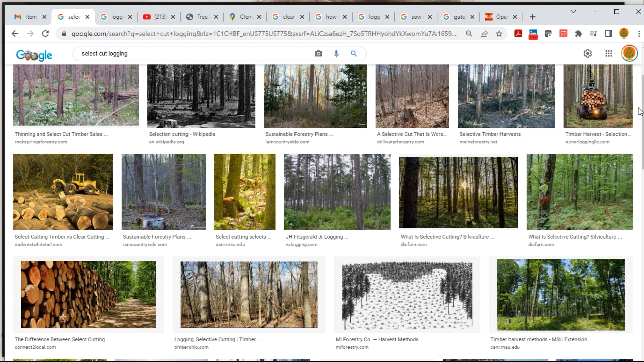Open the quick settings gear
The image size is (644, 362).
(x=587, y=53)
